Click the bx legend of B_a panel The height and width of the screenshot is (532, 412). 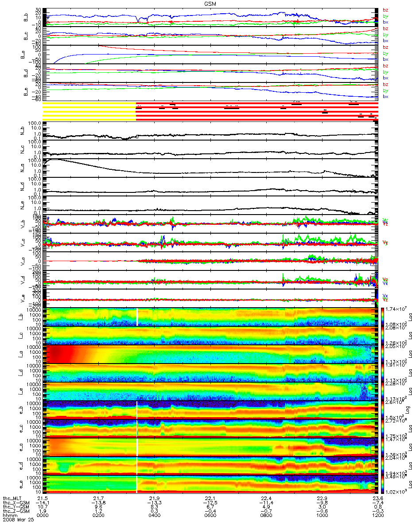(385, 59)
